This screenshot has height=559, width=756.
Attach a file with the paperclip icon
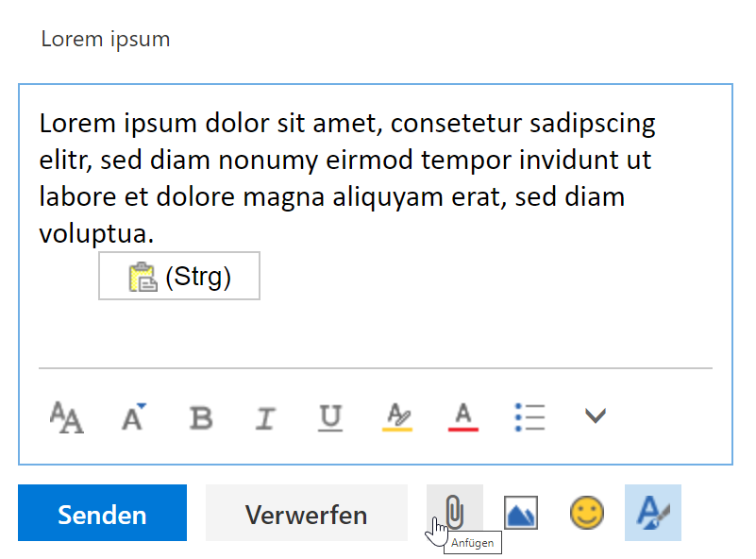click(455, 511)
